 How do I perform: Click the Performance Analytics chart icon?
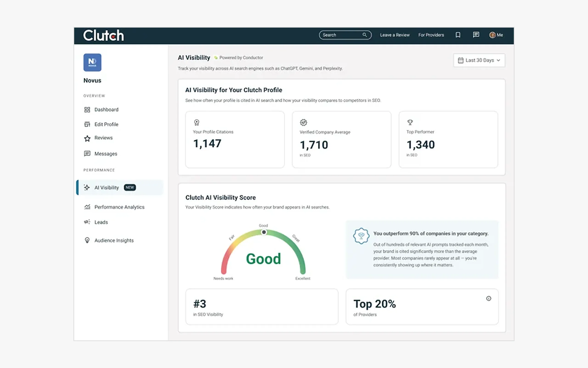pyautogui.click(x=87, y=207)
